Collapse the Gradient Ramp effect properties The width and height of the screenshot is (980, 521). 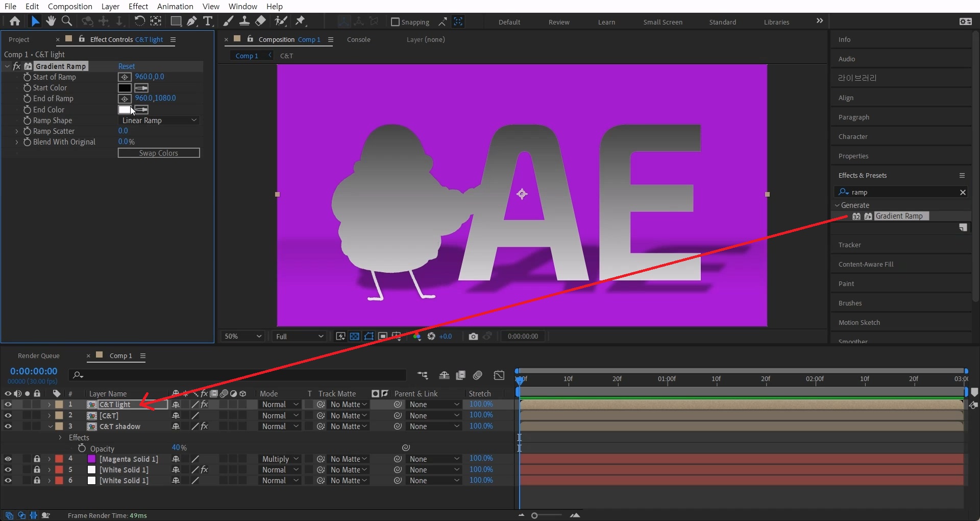click(7, 66)
